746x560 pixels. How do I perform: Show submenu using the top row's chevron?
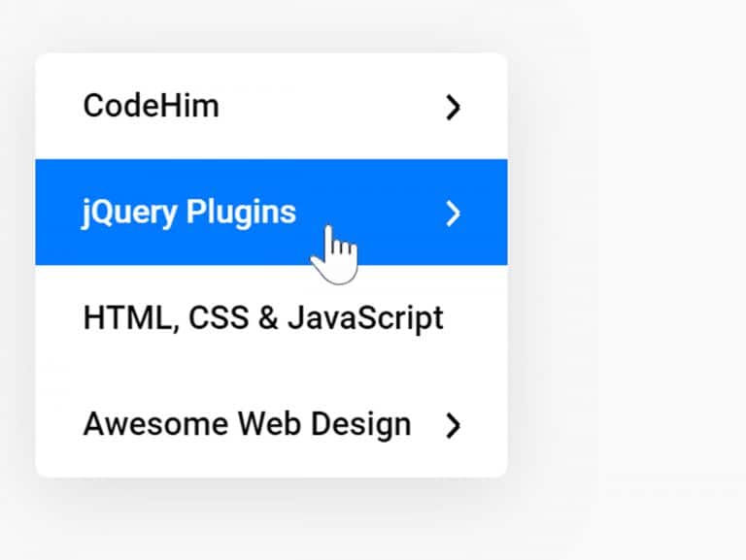[453, 107]
